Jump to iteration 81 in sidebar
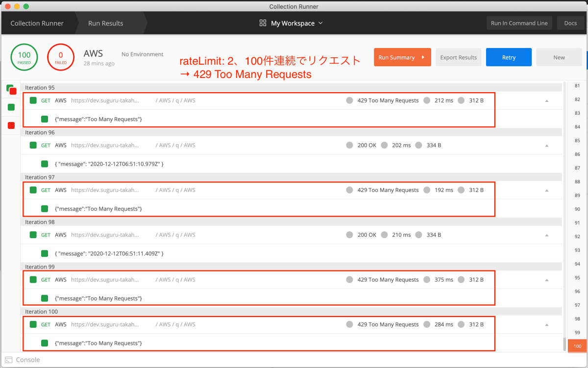The width and height of the screenshot is (588, 368). (577, 86)
